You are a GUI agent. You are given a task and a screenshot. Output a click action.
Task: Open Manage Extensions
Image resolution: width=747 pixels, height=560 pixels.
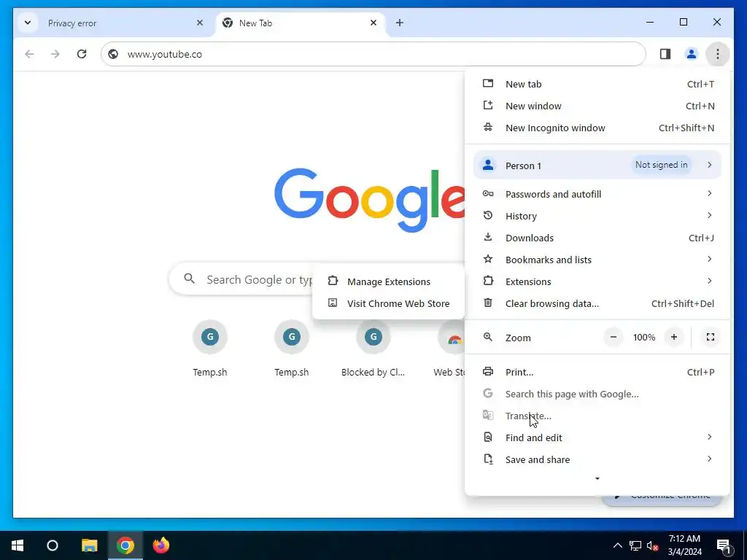[x=388, y=281]
